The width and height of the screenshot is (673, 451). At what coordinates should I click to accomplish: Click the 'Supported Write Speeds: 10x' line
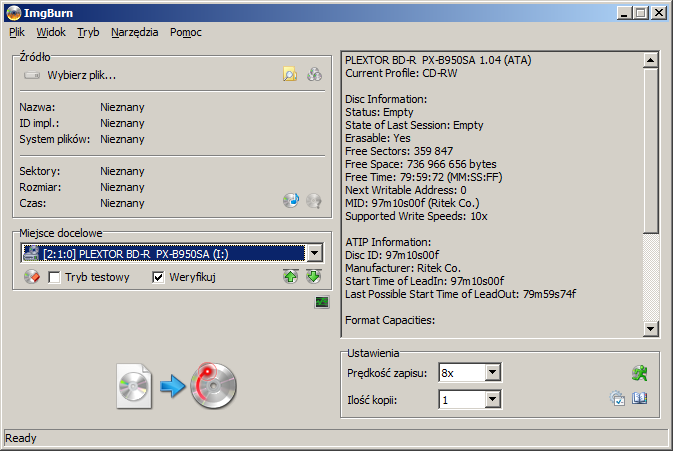click(x=416, y=216)
